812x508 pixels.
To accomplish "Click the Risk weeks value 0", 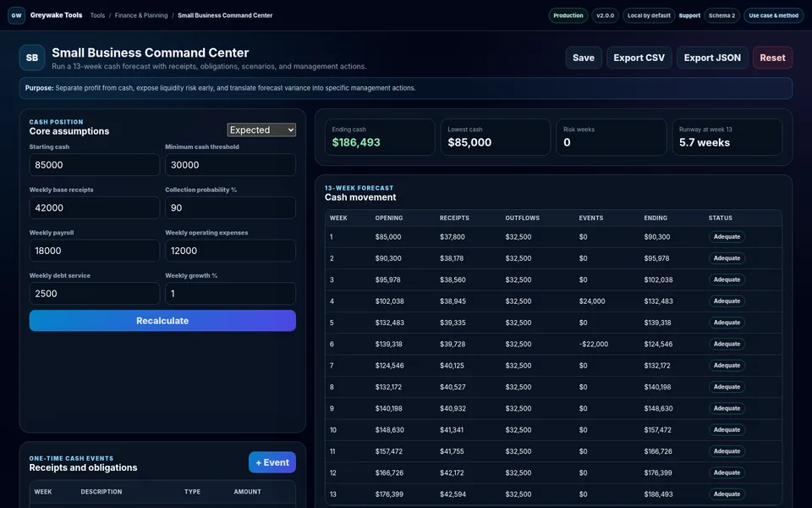I will pos(567,142).
